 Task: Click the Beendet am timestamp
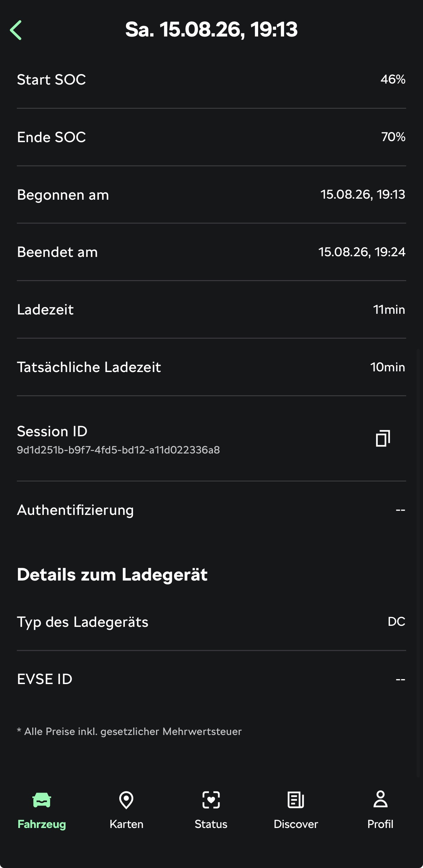coord(362,252)
